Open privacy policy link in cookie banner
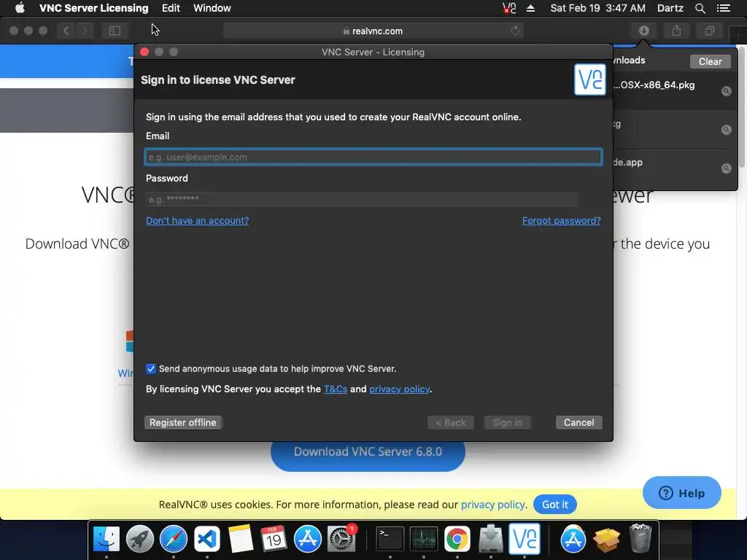Viewport: 747px width, 560px height. tap(493, 505)
